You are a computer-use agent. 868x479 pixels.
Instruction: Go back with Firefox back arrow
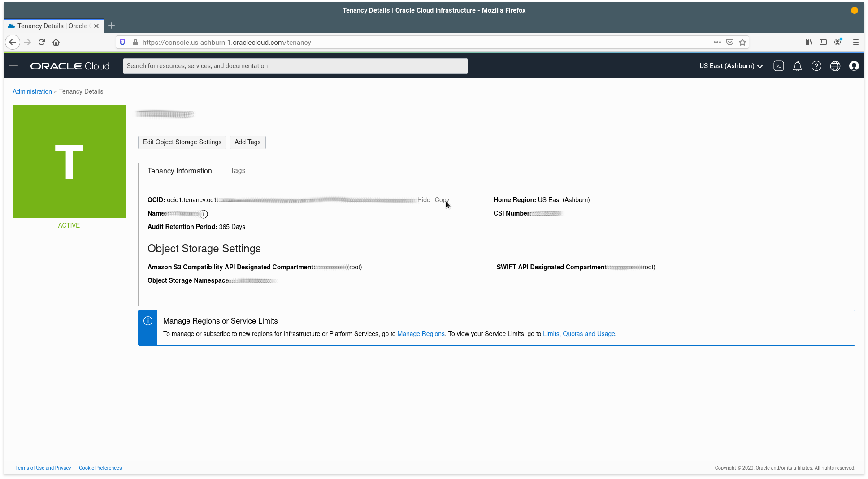coord(13,42)
